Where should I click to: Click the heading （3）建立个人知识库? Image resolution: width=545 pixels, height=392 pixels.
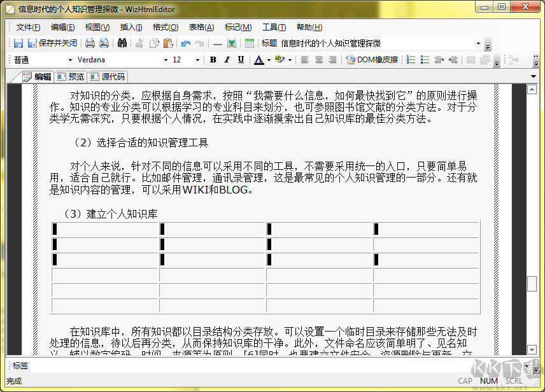(x=109, y=214)
